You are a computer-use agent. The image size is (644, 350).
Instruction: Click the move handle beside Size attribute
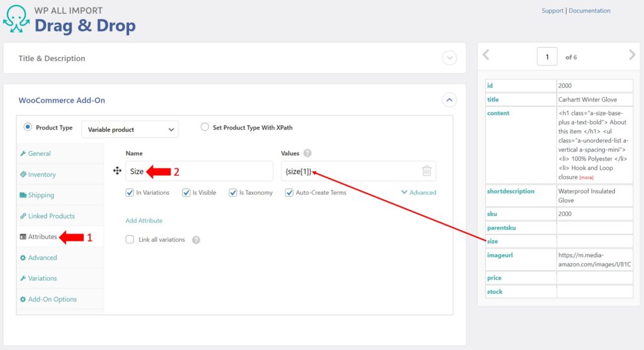tap(117, 171)
